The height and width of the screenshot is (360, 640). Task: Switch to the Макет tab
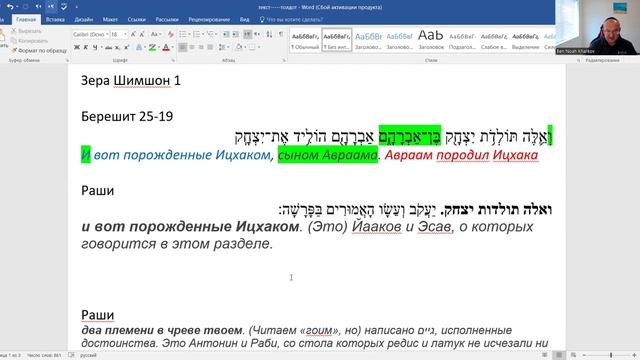[x=110, y=19]
